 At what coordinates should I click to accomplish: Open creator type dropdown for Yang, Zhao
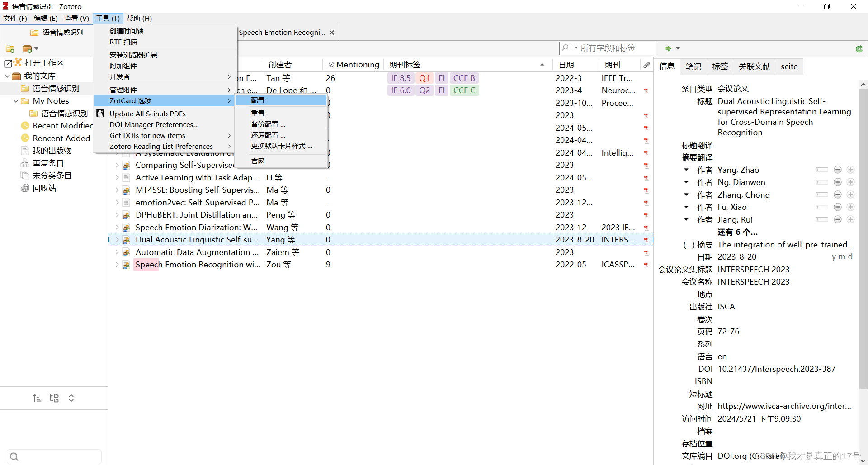pos(686,170)
